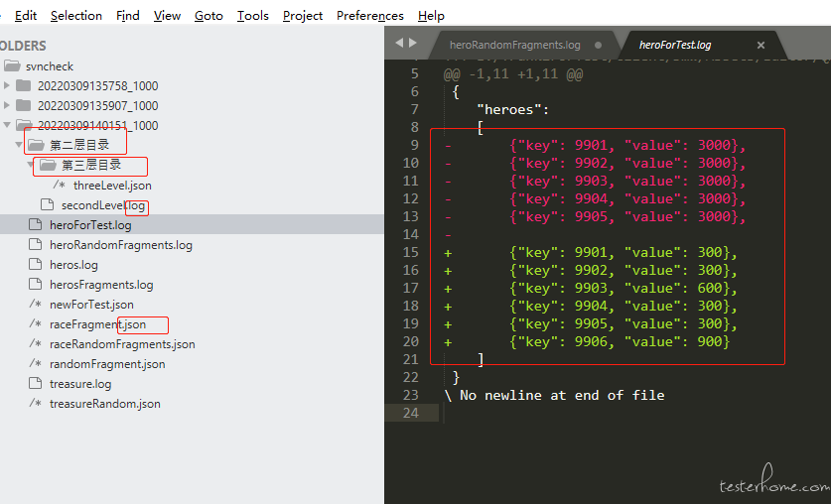
Task: Click file icon next to heroForTest.log
Action: tap(35, 224)
